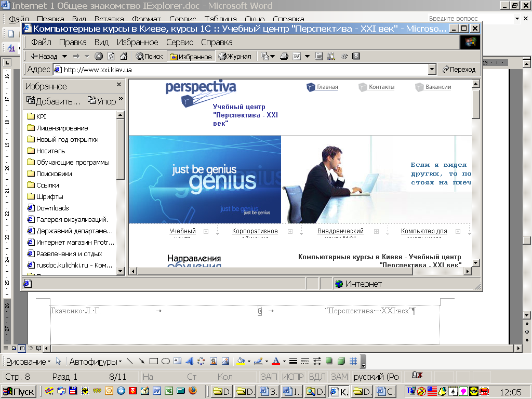Open browser Вид menu
Image resolution: width=532 pixels, height=399 pixels.
point(101,42)
